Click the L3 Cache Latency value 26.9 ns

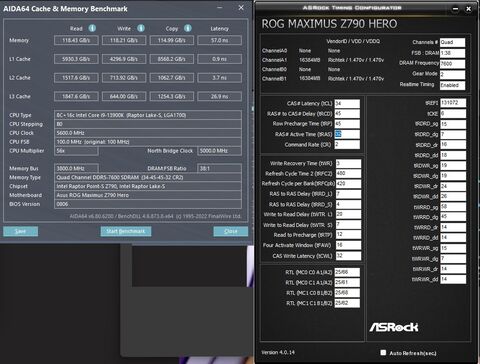coord(220,96)
